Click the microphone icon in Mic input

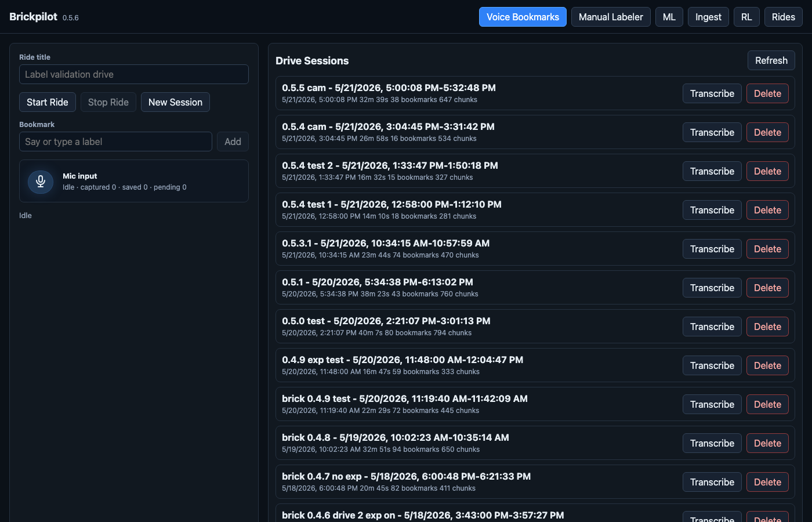(41, 182)
